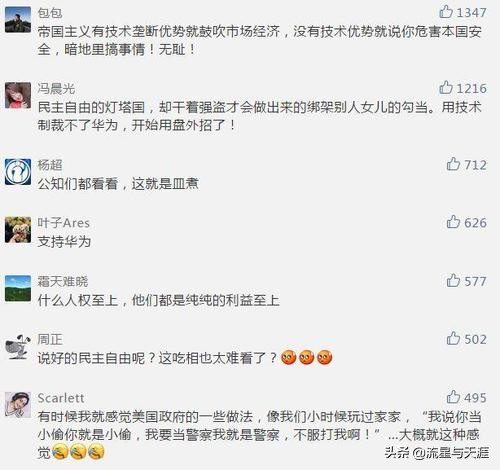Tap the thumbs-up on 杨超's comment

tap(453, 164)
